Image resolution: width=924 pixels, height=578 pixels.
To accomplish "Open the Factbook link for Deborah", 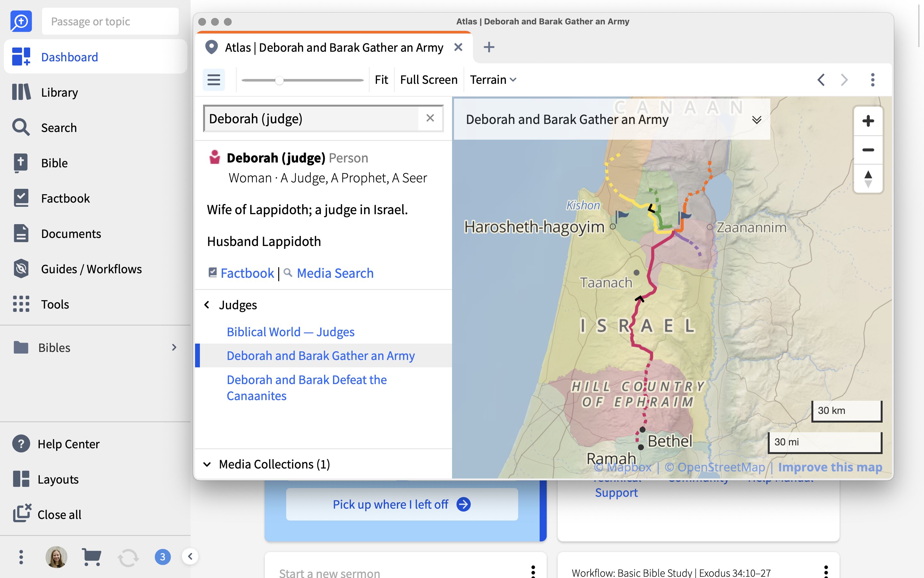I will pos(247,273).
